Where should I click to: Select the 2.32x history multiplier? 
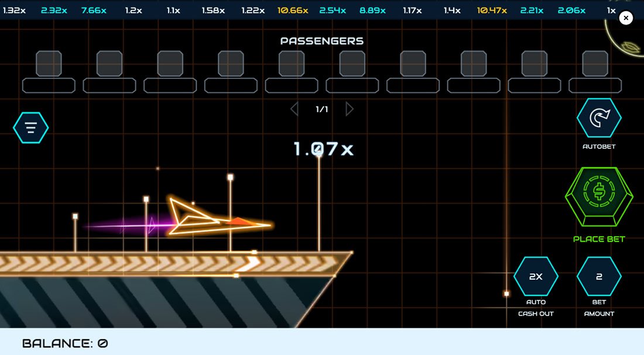coord(54,11)
